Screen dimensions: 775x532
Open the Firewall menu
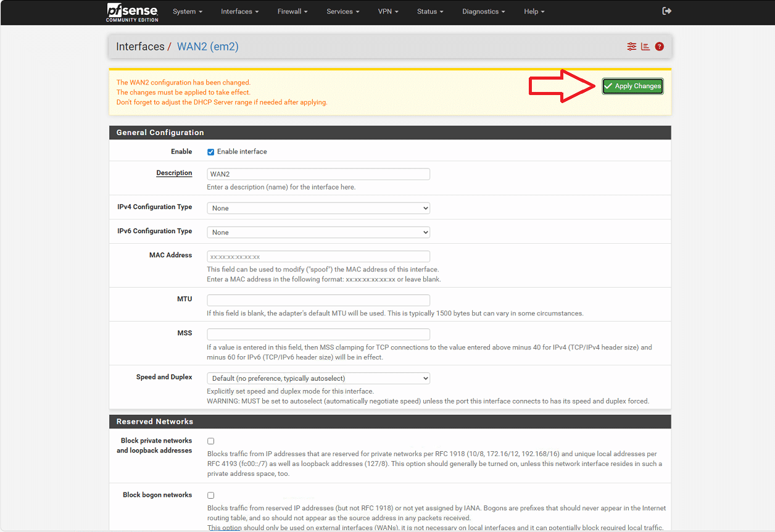pyautogui.click(x=292, y=12)
